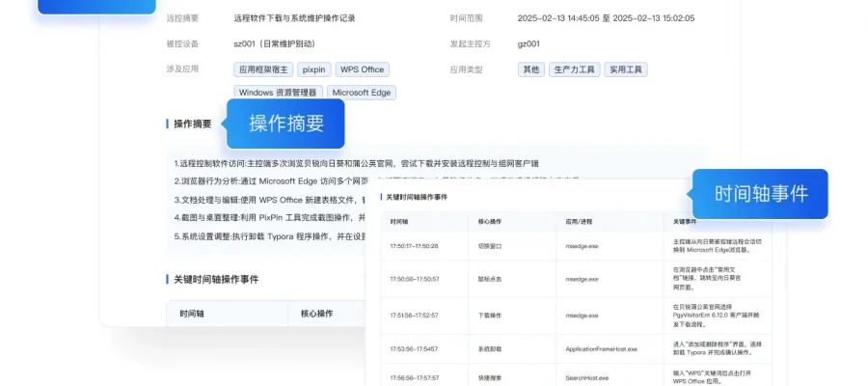Click the 鼠标点击 operation cell
Screen dimensions: 868x386
(489, 279)
